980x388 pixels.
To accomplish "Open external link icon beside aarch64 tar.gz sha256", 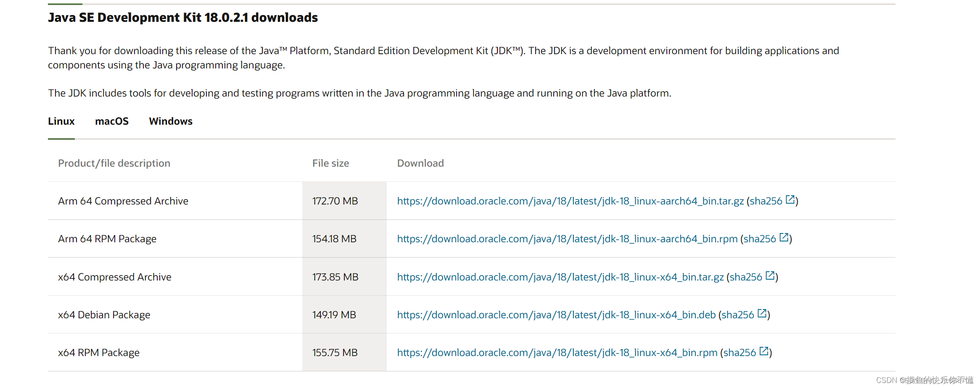I will pyautogui.click(x=790, y=200).
